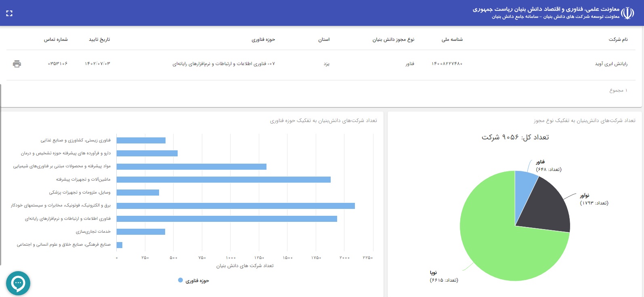644x297 pixels.
Task: Click the vertical scrollbar on the left edge
Action: pyautogui.click(x=1, y=175)
